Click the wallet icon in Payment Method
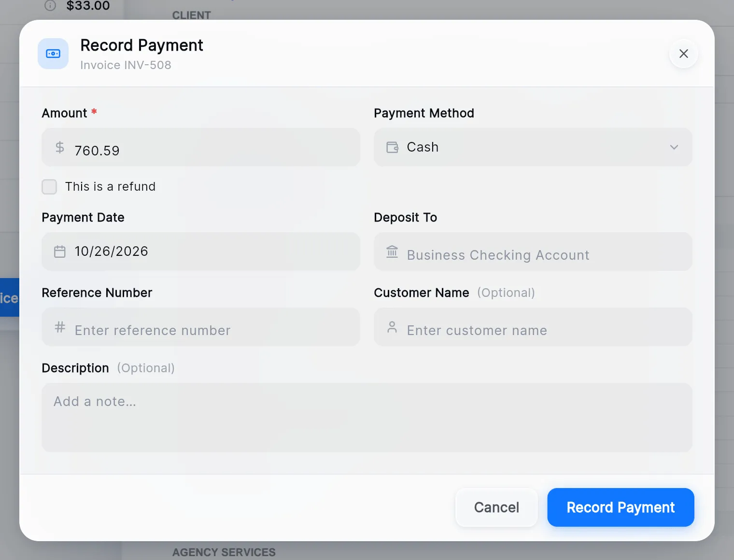 point(392,147)
